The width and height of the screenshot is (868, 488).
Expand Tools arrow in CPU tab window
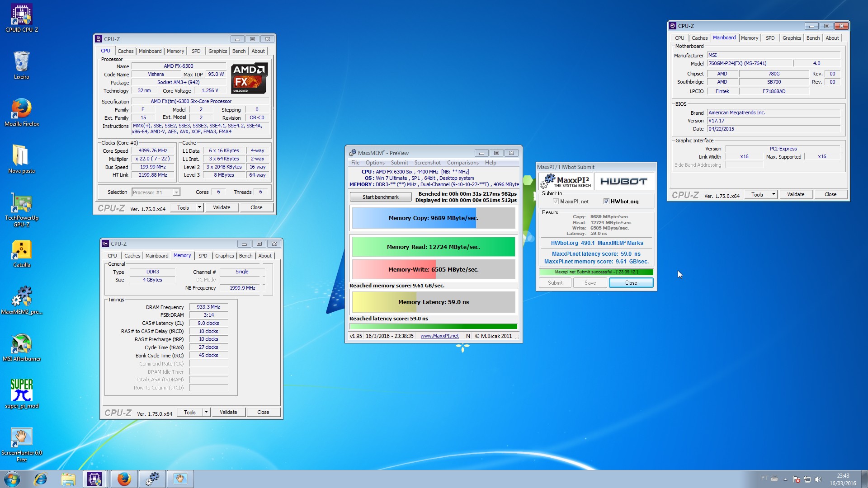[199, 207]
